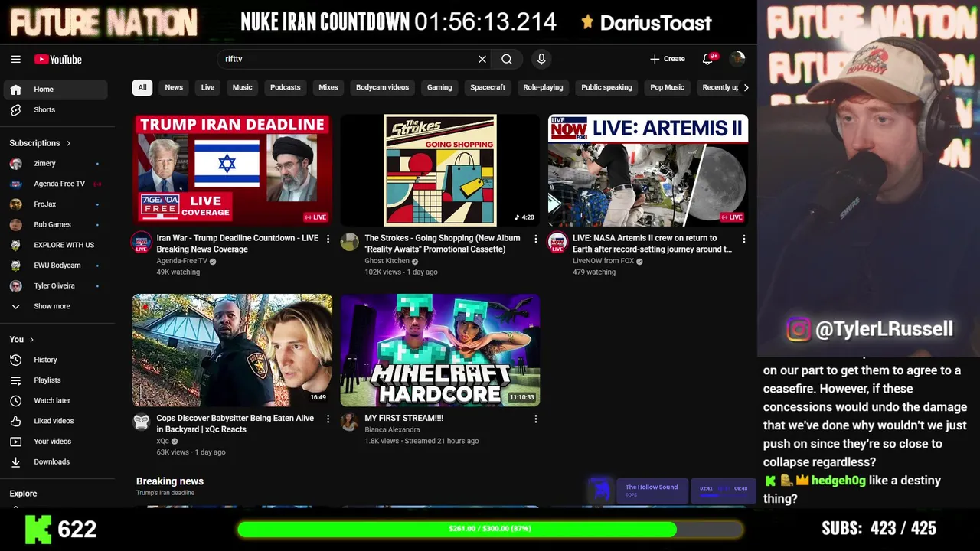Open Liked videos in the sidebar
The image size is (980, 551).
coord(55,421)
